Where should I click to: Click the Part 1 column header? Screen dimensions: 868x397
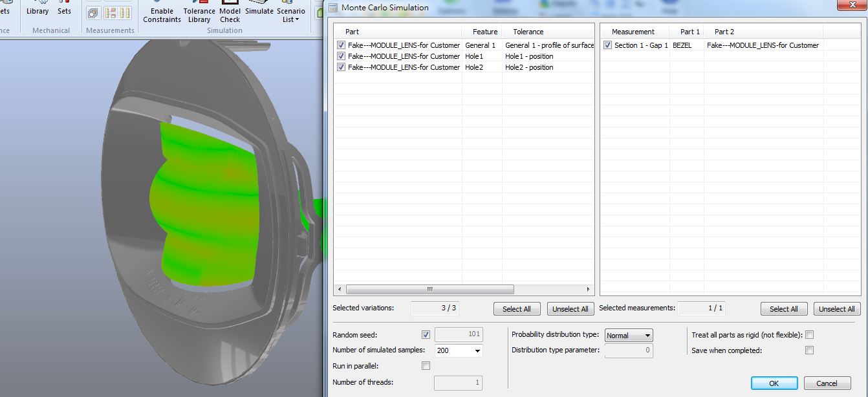(x=687, y=32)
